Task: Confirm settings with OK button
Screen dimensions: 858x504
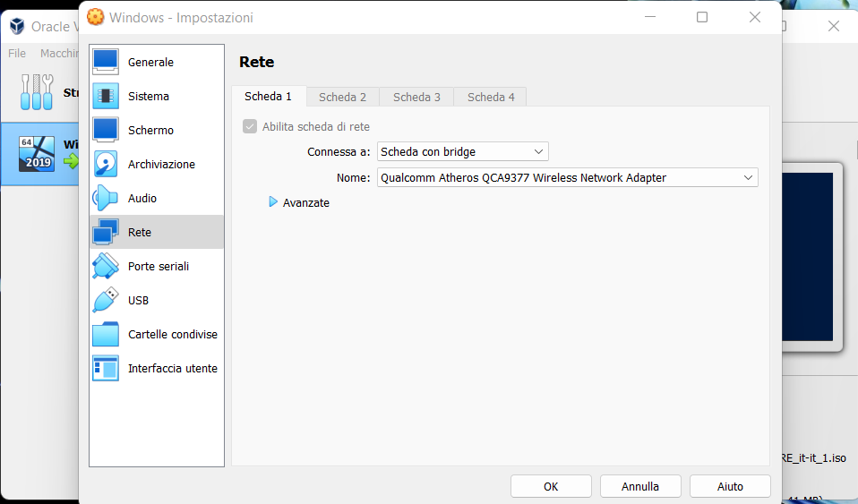Action: (x=551, y=486)
